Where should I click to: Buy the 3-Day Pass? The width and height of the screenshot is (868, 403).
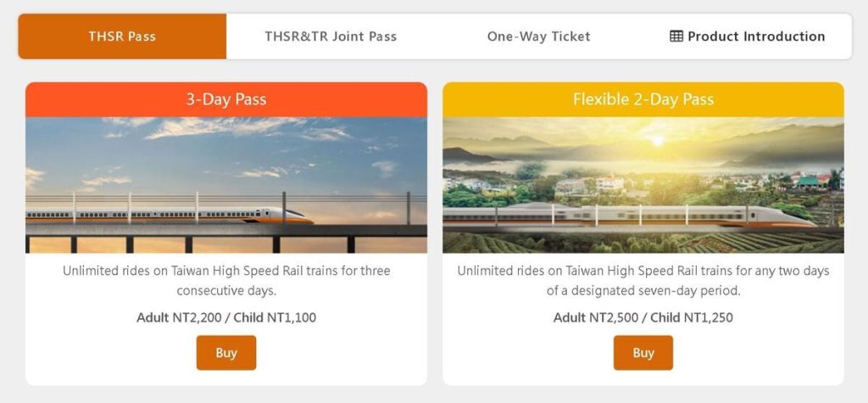pos(226,353)
